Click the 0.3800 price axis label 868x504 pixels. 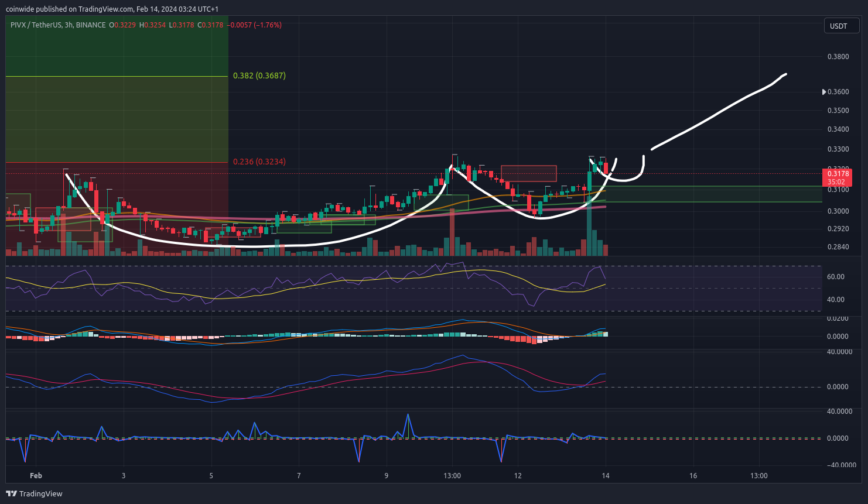point(838,57)
